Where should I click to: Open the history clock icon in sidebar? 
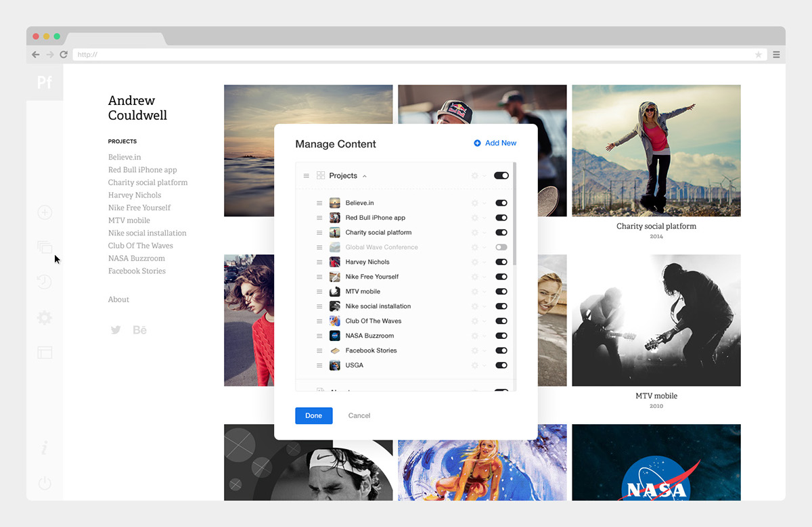click(45, 282)
